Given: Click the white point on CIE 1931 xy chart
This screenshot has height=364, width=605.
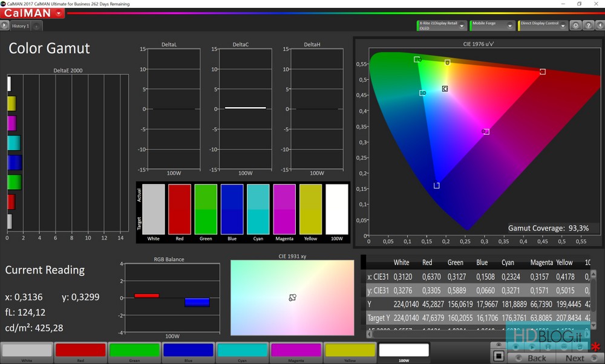Looking at the screenshot, I should pyautogui.click(x=292, y=297).
